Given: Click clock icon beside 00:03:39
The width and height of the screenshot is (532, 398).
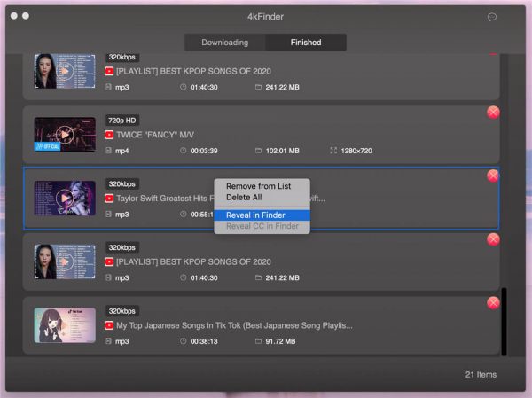Looking at the screenshot, I should coord(184,151).
